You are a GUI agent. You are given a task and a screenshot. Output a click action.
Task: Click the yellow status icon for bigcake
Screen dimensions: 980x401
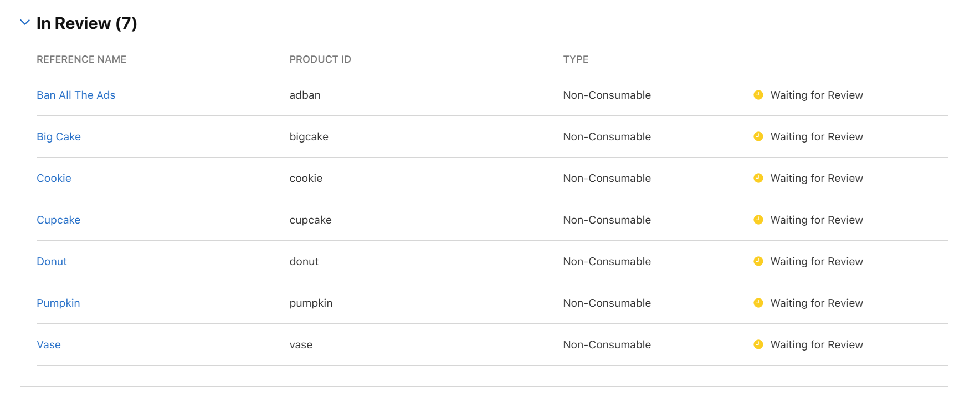click(758, 136)
